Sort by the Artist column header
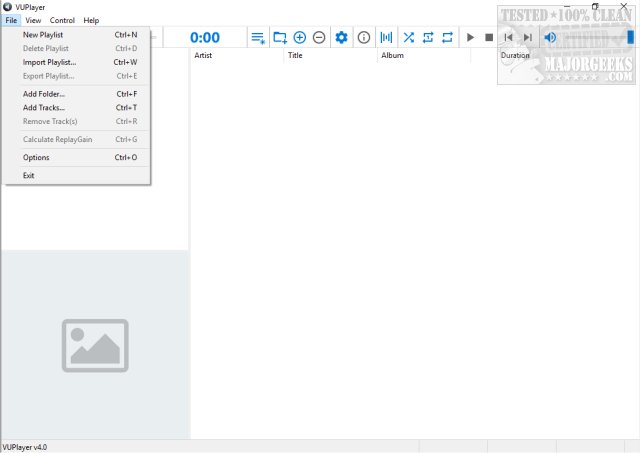 pos(237,56)
